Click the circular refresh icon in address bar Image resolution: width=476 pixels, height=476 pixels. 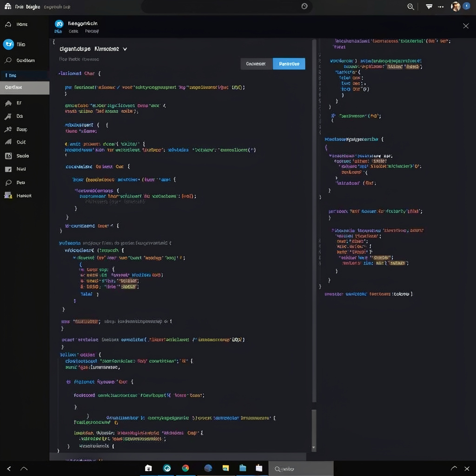304,7
